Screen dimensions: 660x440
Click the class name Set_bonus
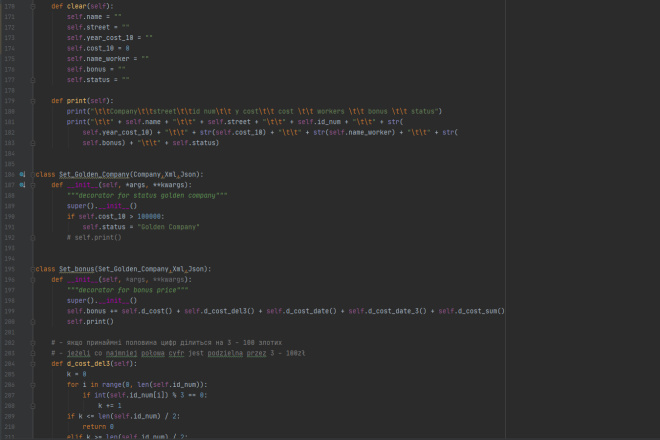76,269
